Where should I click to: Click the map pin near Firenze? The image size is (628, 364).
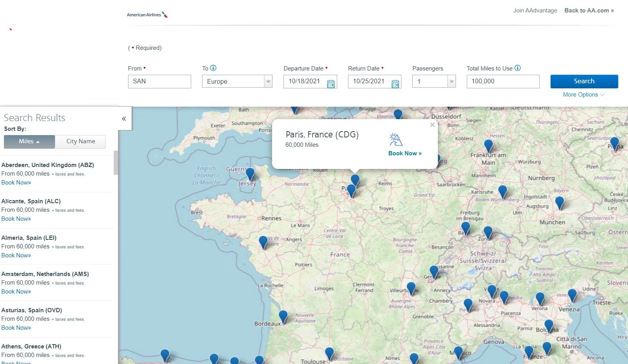coord(529,353)
